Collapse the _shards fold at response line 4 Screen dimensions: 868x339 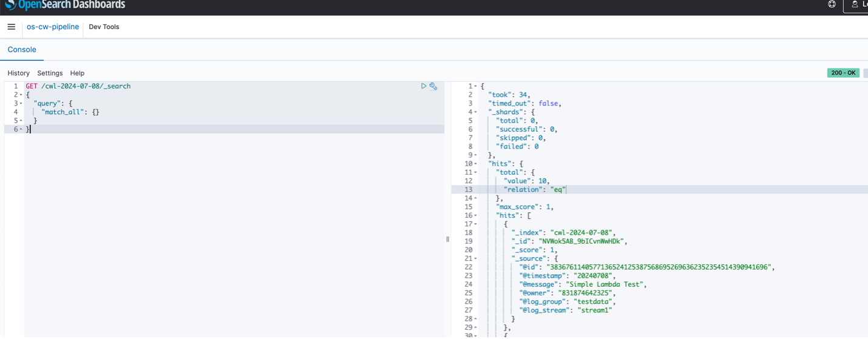(475, 112)
